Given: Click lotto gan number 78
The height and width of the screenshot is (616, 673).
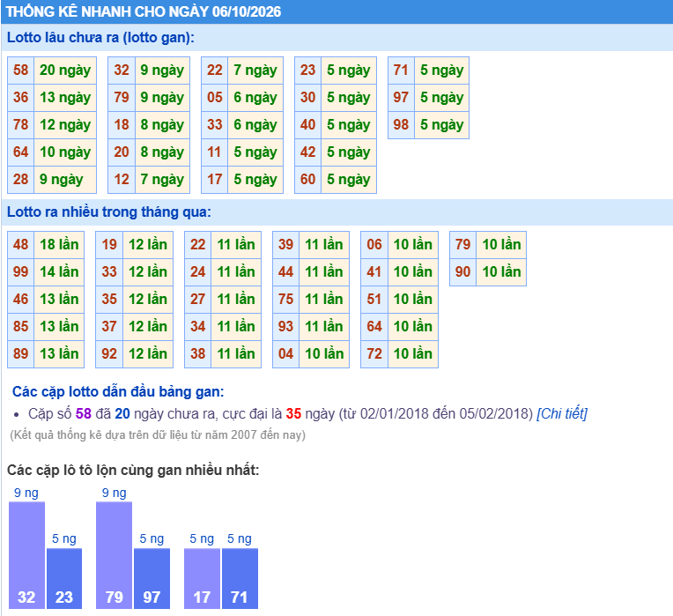Looking at the screenshot, I should coord(20,125).
